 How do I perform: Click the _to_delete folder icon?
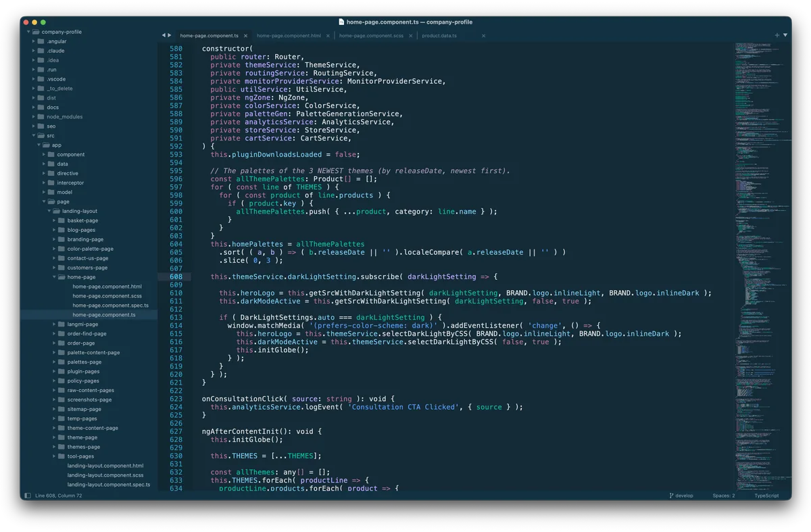(41, 89)
